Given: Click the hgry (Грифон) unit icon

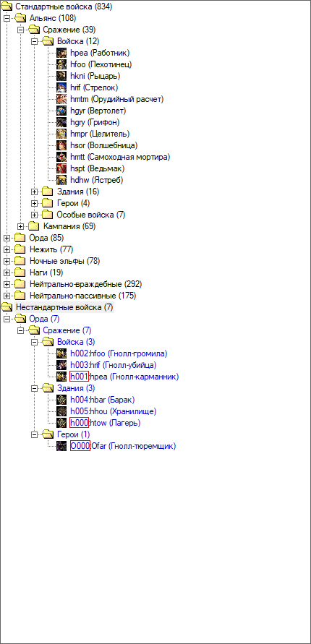Looking at the screenshot, I should tap(61, 122).
